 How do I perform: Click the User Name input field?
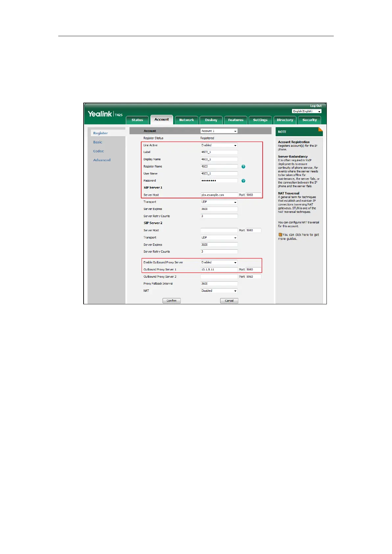coord(219,174)
